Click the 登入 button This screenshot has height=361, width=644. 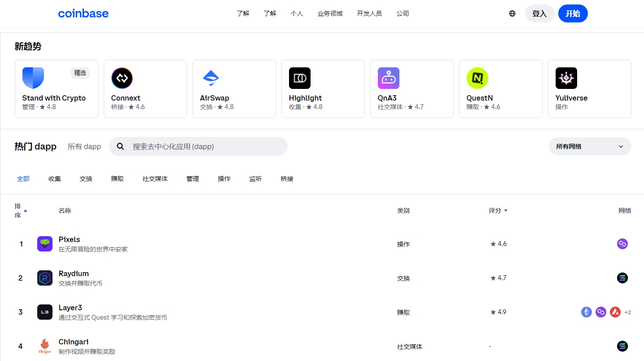tap(539, 13)
